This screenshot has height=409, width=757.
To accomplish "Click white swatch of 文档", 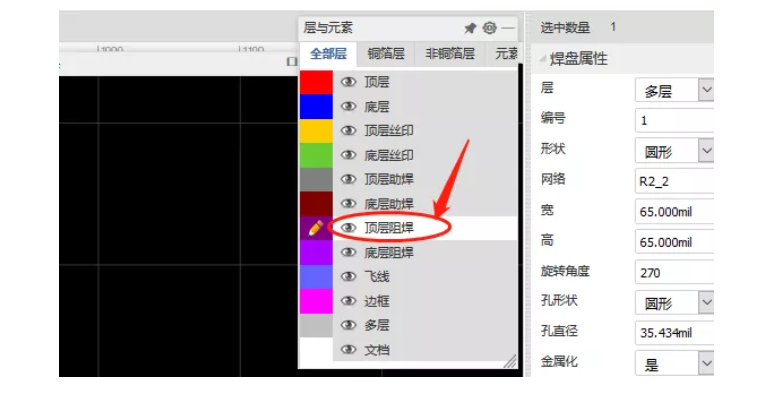I will point(316,350).
